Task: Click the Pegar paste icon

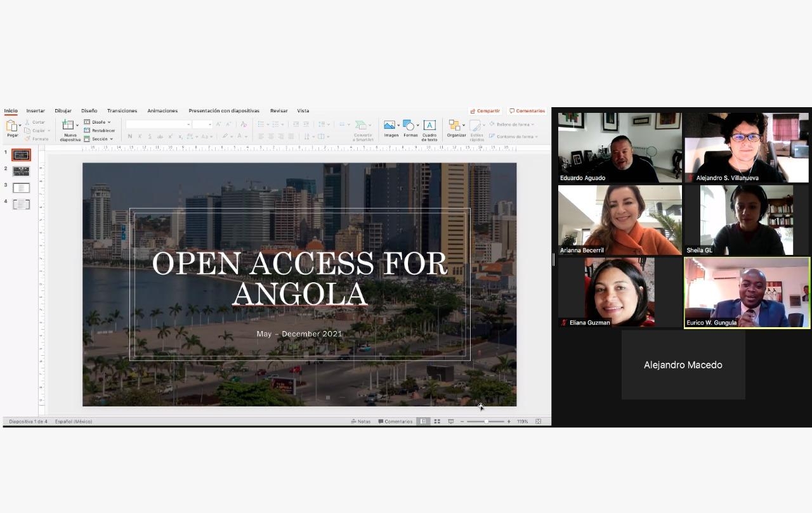Action: (12, 126)
